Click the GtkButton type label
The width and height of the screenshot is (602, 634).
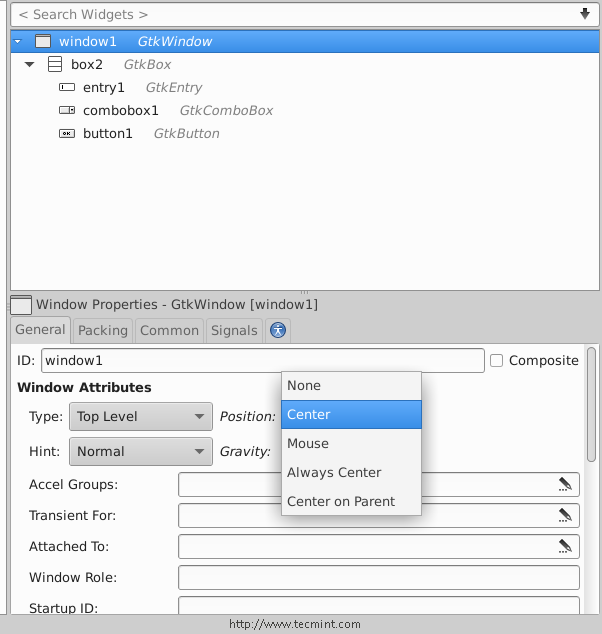point(187,133)
